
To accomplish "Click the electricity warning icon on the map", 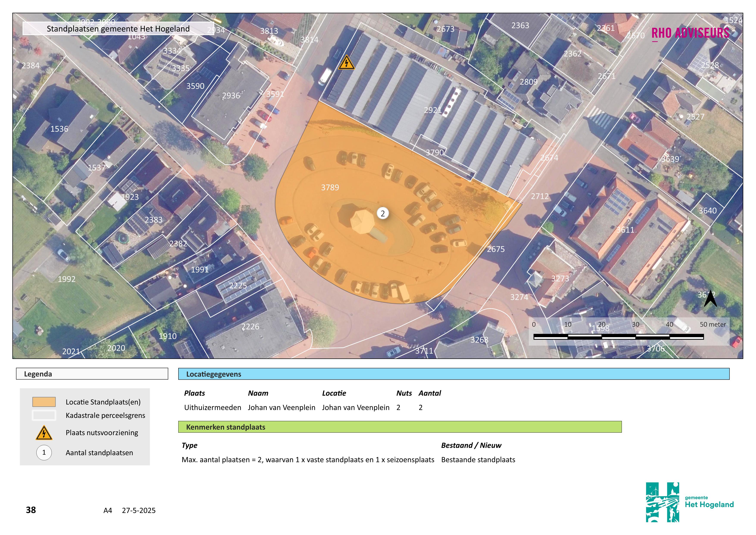I will point(346,63).
